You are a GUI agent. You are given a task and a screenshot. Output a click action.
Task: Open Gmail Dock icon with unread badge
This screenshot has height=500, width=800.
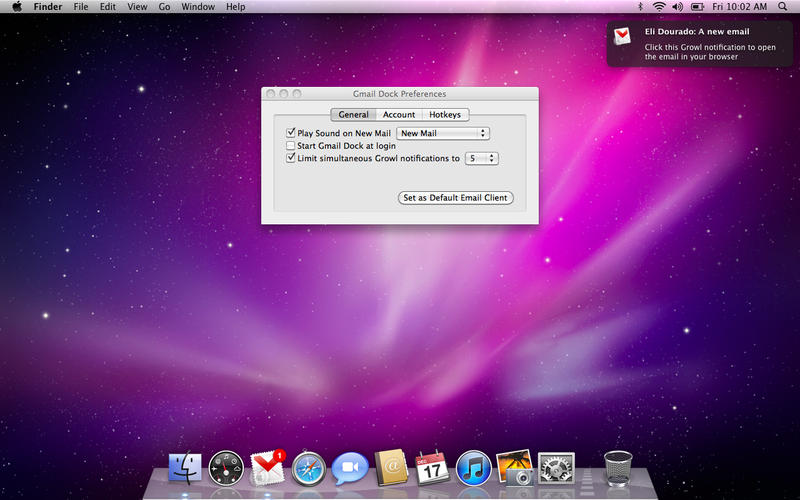(x=267, y=467)
